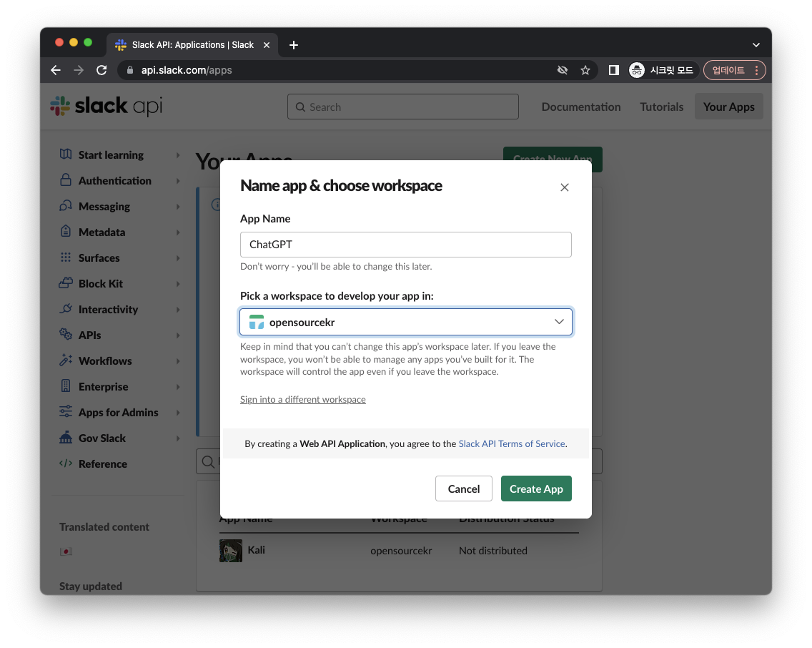This screenshot has width=812, height=648.
Task: Open a new browser tab
Action: tap(294, 45)
